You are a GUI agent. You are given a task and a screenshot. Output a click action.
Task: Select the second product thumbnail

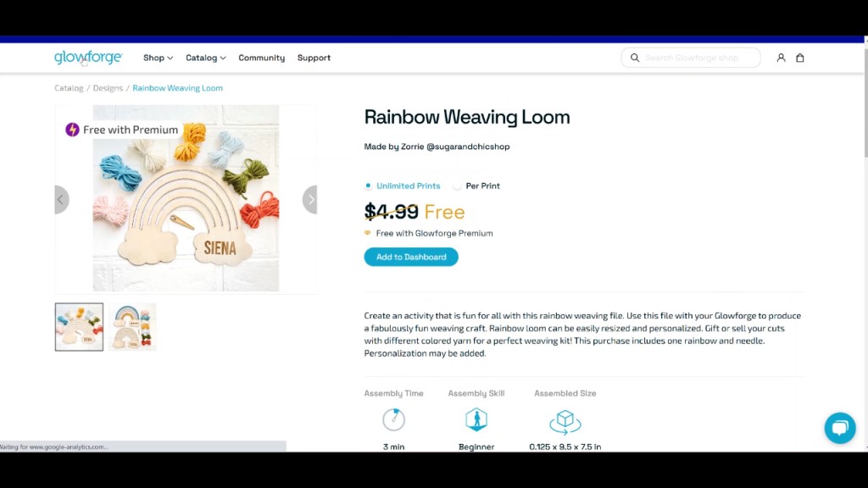coord(132,327)
